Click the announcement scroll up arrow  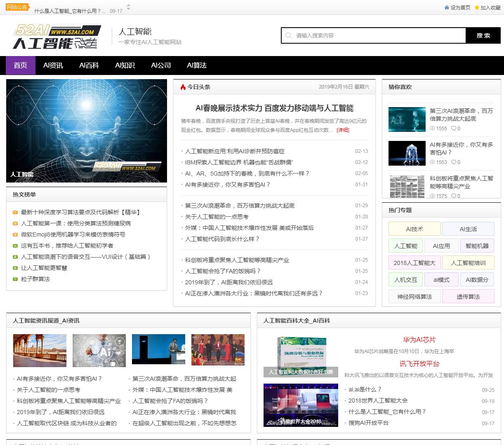tap(128, 5)
